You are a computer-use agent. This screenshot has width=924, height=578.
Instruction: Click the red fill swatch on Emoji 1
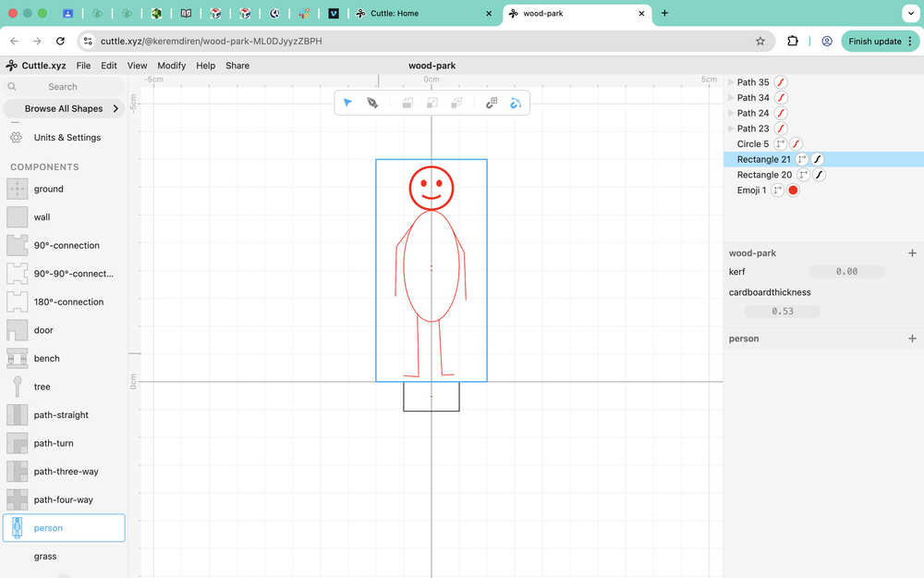pyautogui.click(x=793, y=191)
